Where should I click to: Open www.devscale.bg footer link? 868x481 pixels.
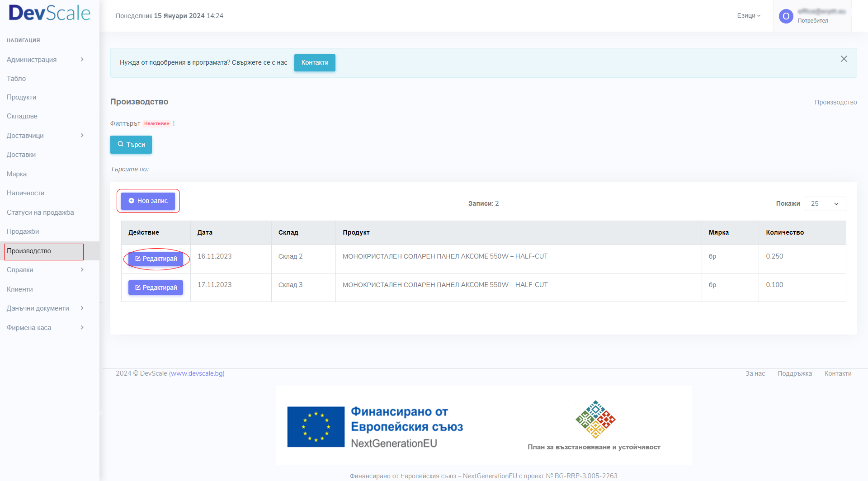(x=197, y=373)
